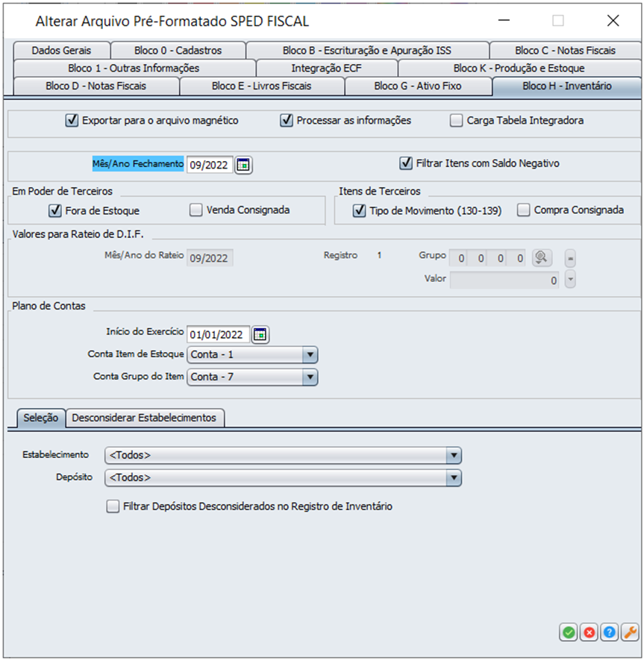Image resolution: width=644 pixels, height=660 pixels.
Task: Click the minus button beside Grupo
Action: [x=570, y=258]
